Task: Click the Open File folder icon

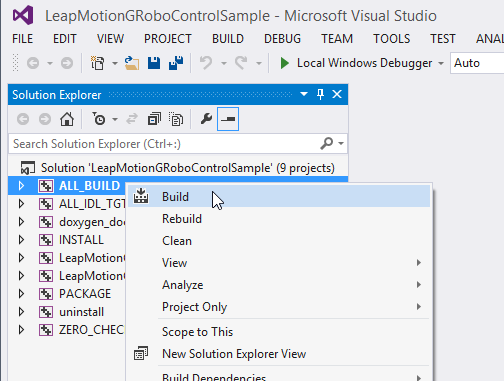Action: coord(132,63)
